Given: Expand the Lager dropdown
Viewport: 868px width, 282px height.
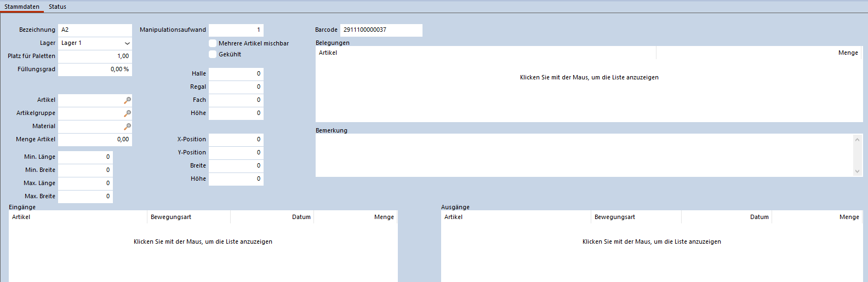Looking at the screenshot, I should [x=127, y=43].
